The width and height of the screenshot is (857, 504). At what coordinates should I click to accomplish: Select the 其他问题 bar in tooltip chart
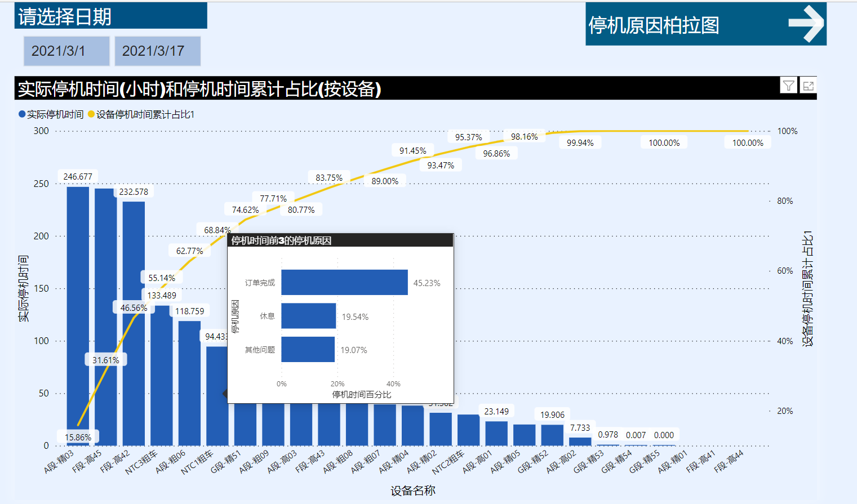(308, 350)
